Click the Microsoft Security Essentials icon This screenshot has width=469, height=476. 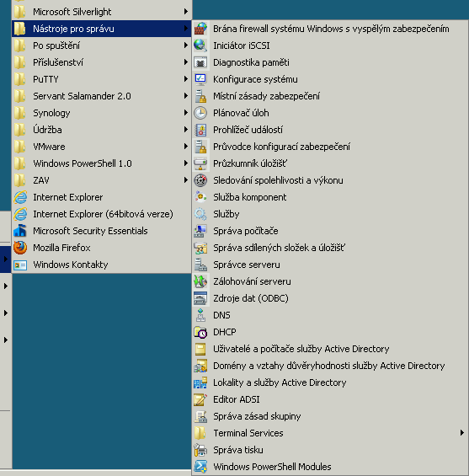(x=20, y=231)
